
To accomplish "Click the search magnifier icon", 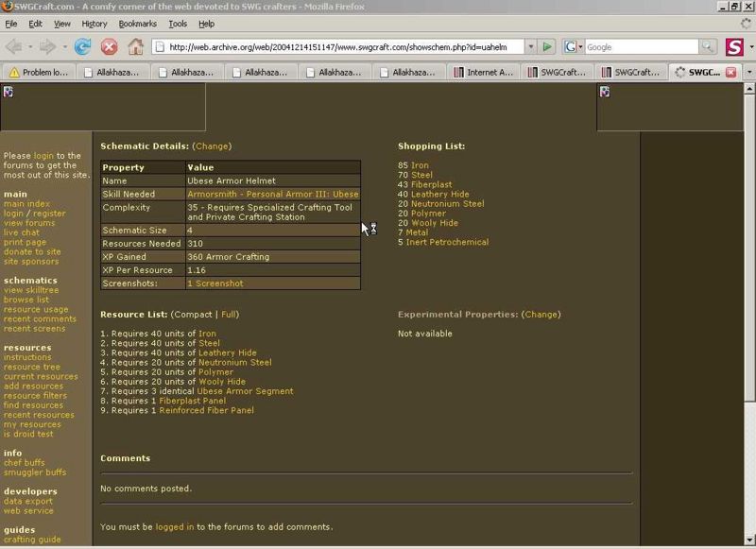I will (708, 46).
